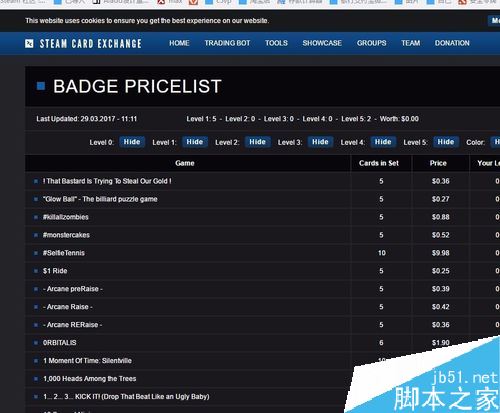Click the blue bullet beside #SelfieTennis

[36, 253]
